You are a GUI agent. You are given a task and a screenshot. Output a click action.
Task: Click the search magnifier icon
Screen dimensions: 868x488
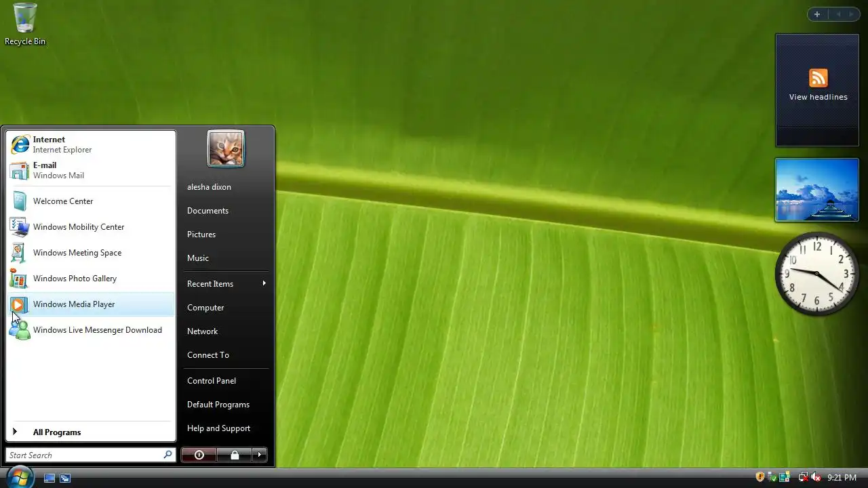click(x=167, y=455)
